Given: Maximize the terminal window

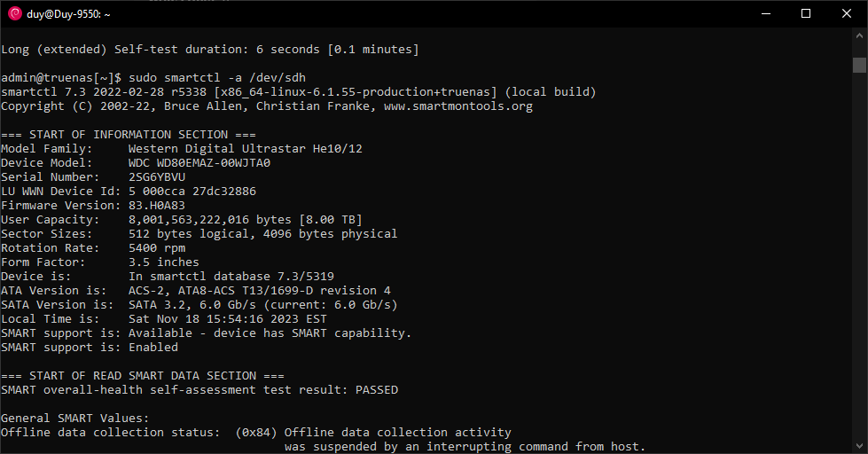Looking at the screenshot, I should point(806,14).
